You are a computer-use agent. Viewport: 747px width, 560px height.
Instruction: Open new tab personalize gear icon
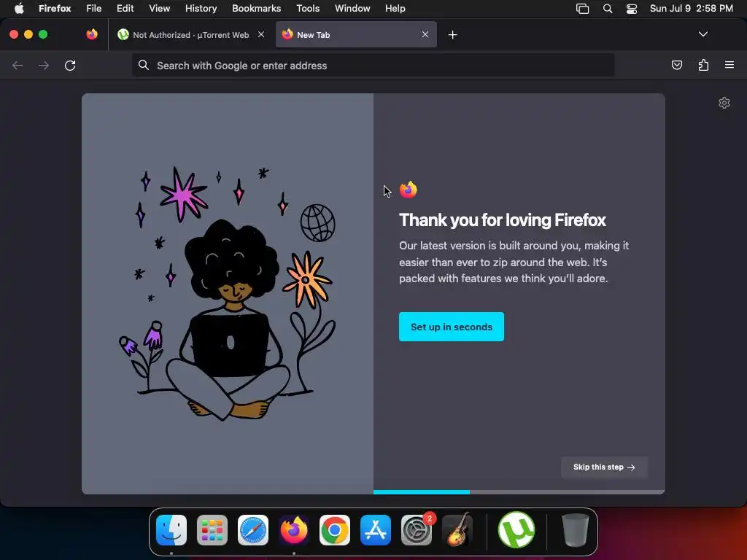point(724,103)
